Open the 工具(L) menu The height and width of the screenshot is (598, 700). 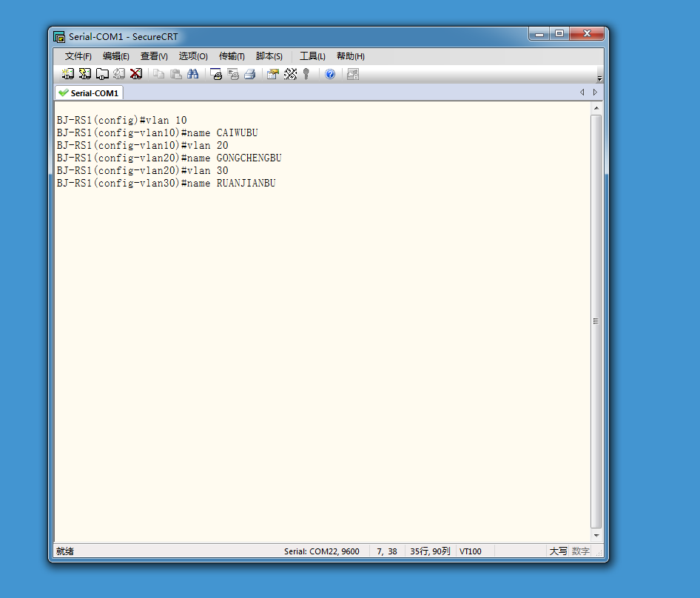click(312, 56)
